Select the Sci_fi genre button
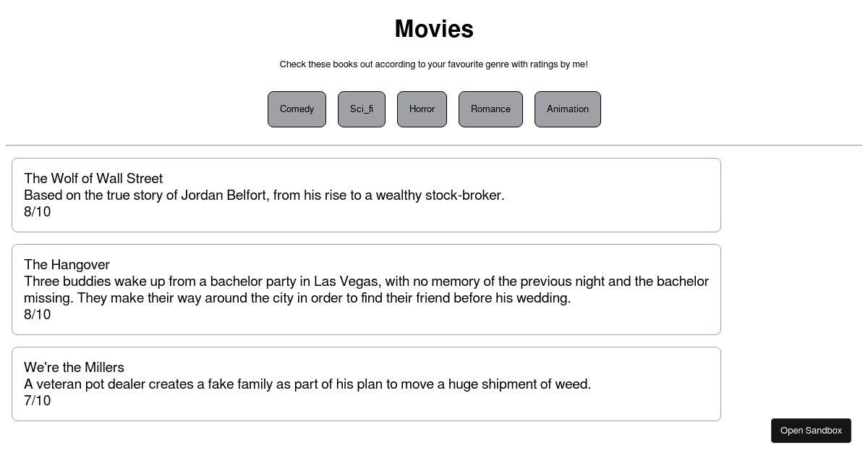 coord(362,109)
